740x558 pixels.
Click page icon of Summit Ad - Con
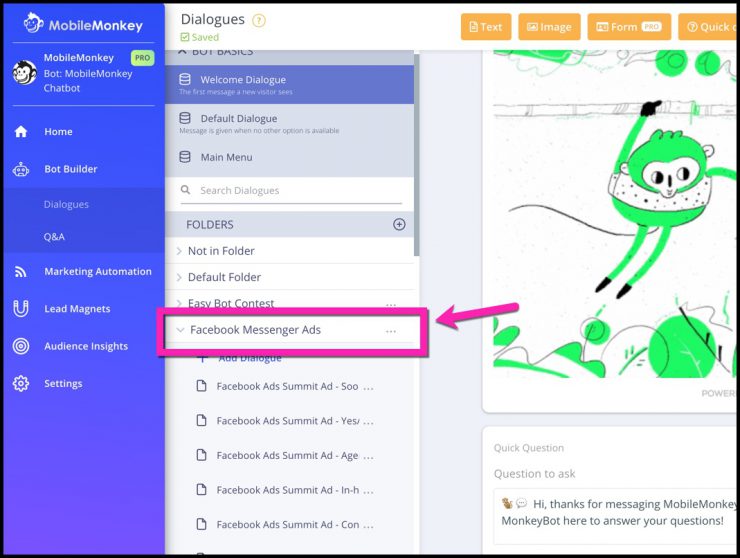tap(202, 524)
